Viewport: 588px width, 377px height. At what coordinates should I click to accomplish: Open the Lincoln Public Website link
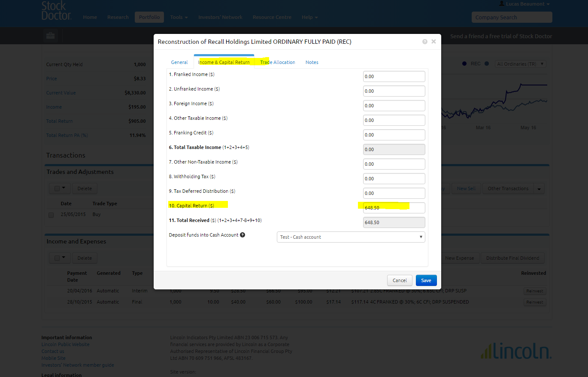point(66,344)
